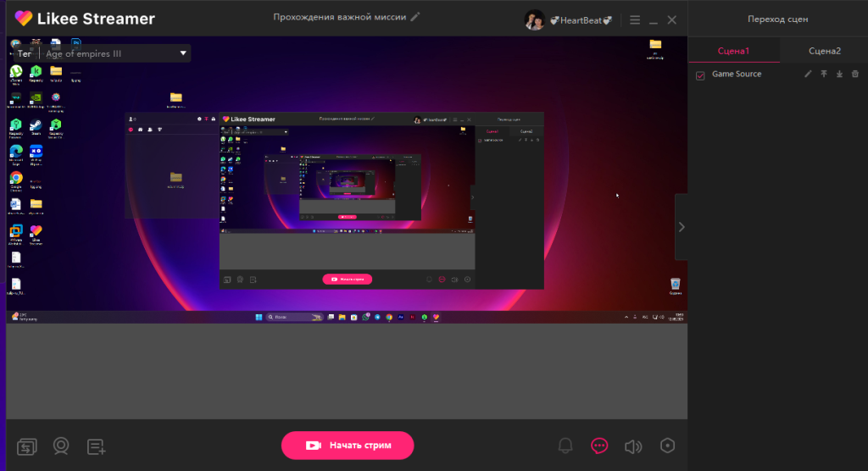Image resolution: width=868 pixels, height=471 pixels.
Task: Collapse the scenes side panel with the chevron
Action: tap(682, 227)
